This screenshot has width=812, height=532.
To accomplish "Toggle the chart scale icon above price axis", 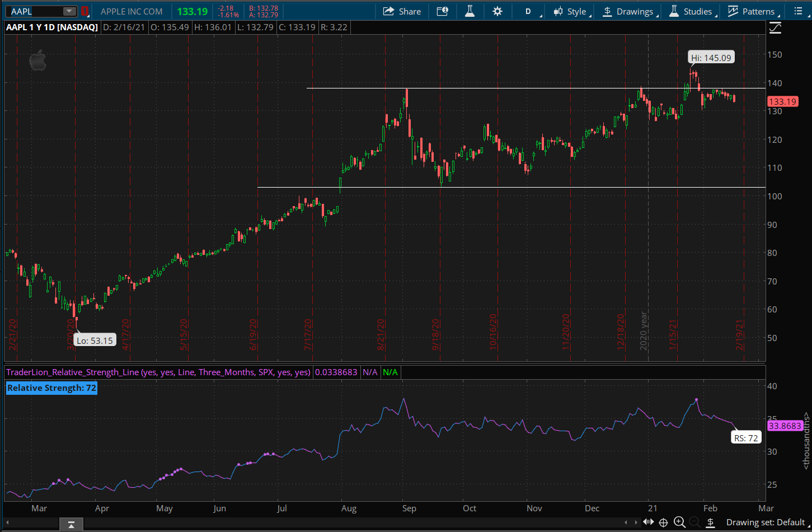I will point(775,28).
